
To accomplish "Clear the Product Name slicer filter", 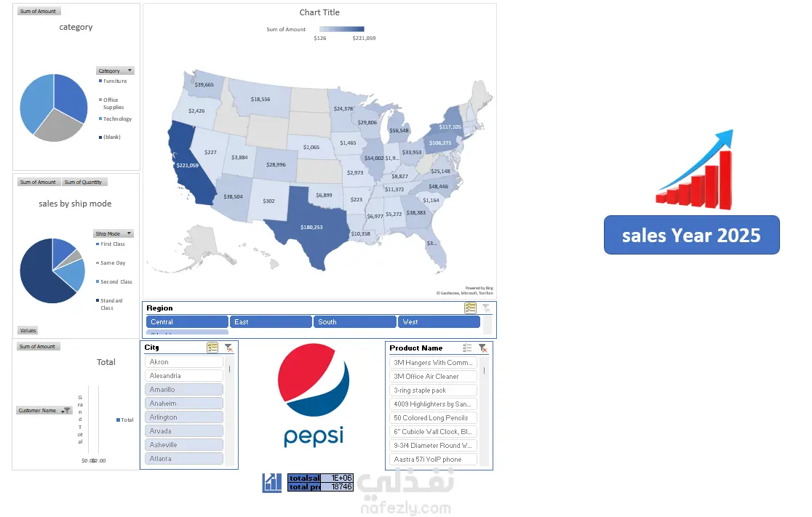I will click(482, 348).
